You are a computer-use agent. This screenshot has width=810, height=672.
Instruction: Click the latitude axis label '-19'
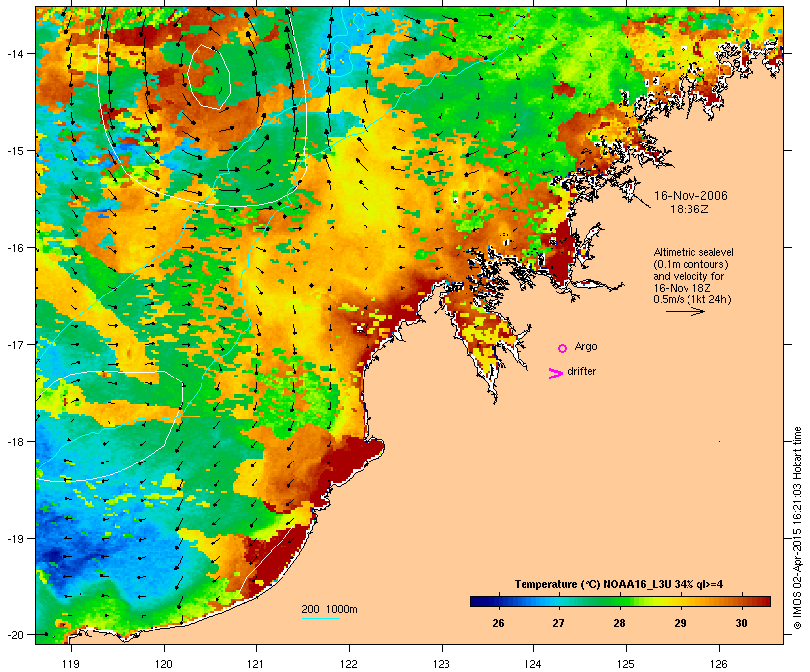14,539
